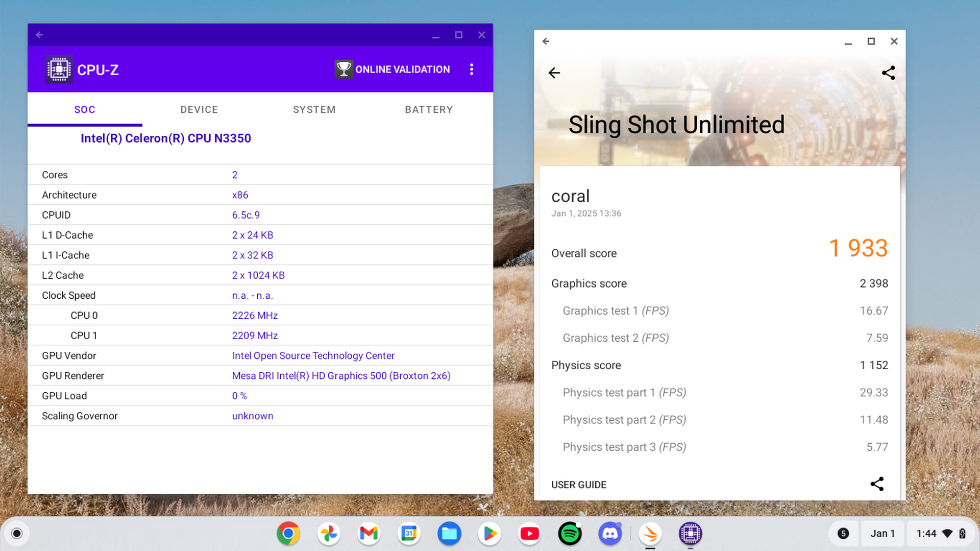
Task: Click the CPU 0 2226 MHz value
Action: (x=255, y=316)
